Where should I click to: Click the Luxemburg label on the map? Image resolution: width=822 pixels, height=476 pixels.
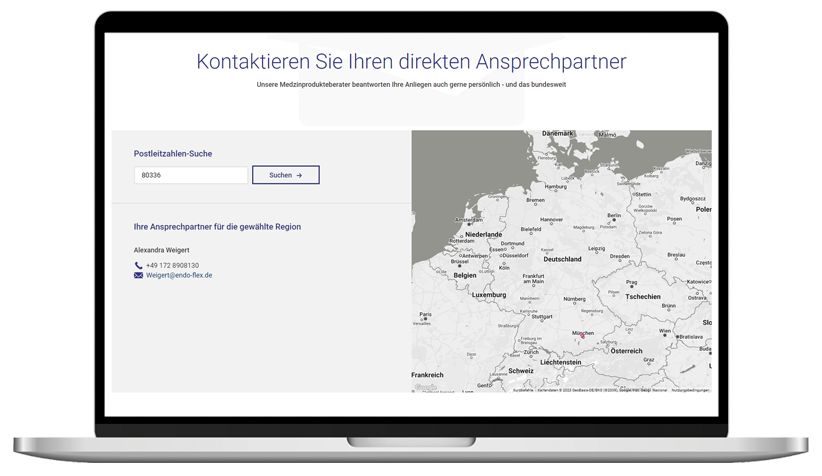(x=489, y=295)
